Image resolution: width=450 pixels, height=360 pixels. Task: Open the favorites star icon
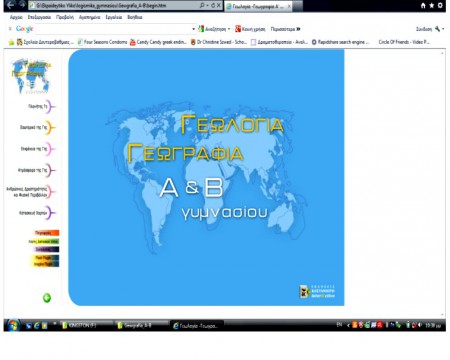point(432,5)
